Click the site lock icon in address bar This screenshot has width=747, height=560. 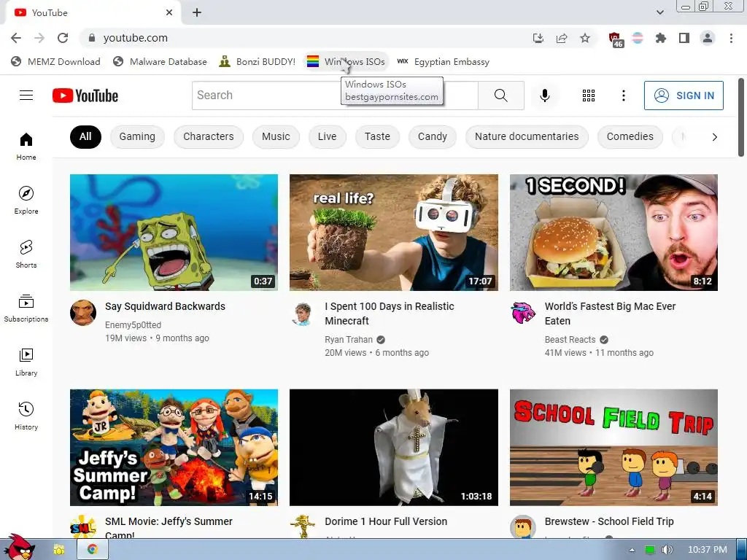point(92,38)
